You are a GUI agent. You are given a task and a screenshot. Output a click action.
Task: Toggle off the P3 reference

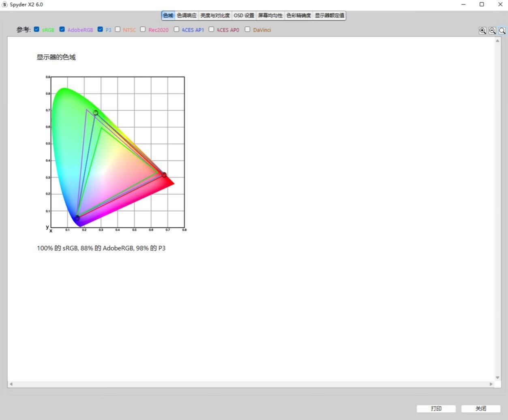click(100, 29)
